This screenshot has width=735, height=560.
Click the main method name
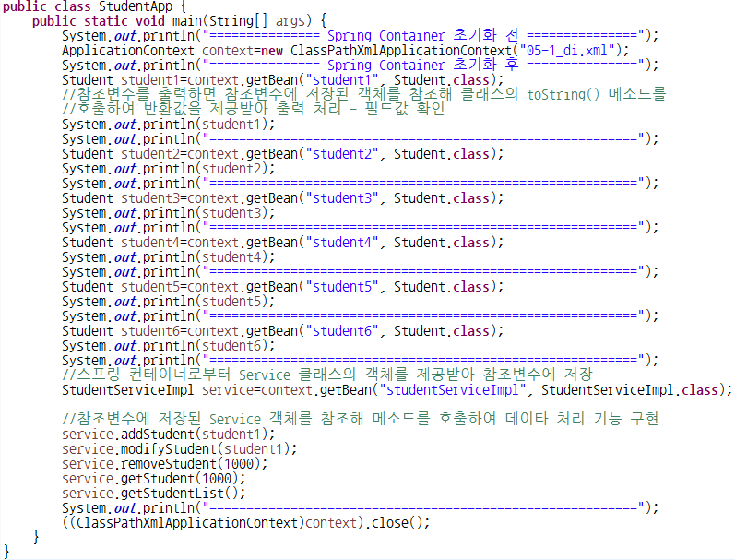click(x=187, y=21)
